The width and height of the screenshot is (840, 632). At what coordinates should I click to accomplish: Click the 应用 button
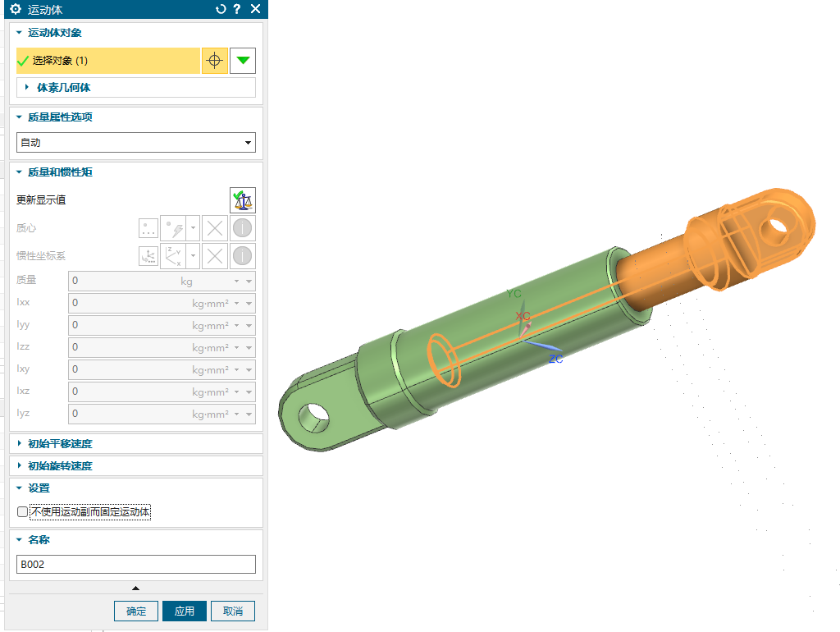click(185, 611)
